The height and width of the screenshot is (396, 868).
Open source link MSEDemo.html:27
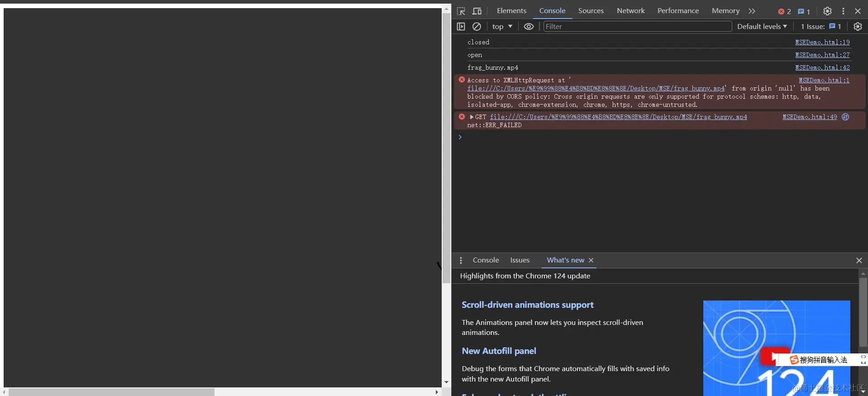pyautogui.click(x=822, y=55)
